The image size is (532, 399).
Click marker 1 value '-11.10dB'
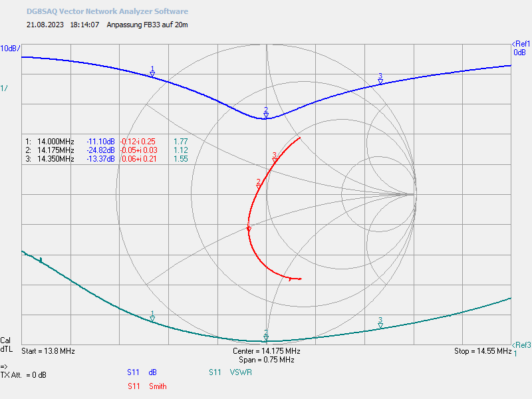(x=101, y=142)
